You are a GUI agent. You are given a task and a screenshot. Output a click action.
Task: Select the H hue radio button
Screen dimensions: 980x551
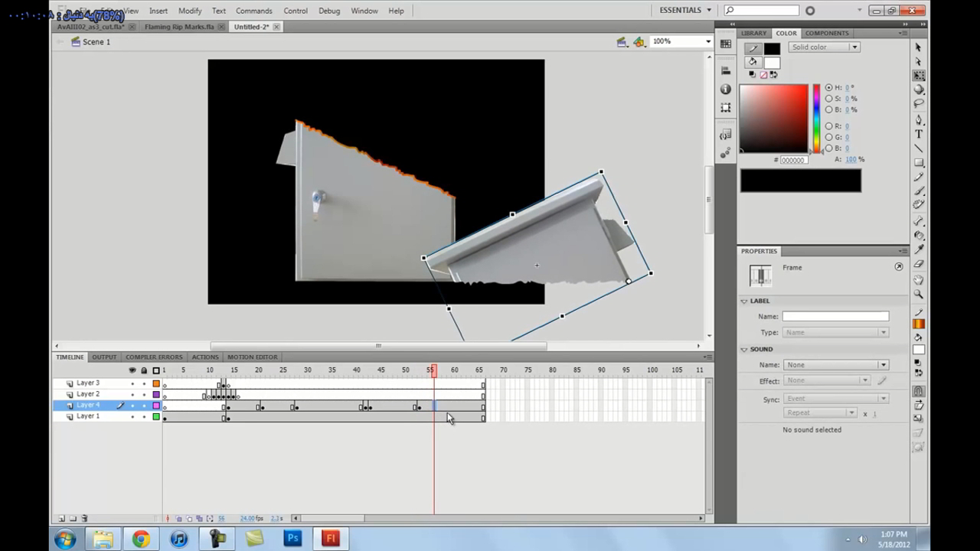click(x=829, y=87)
